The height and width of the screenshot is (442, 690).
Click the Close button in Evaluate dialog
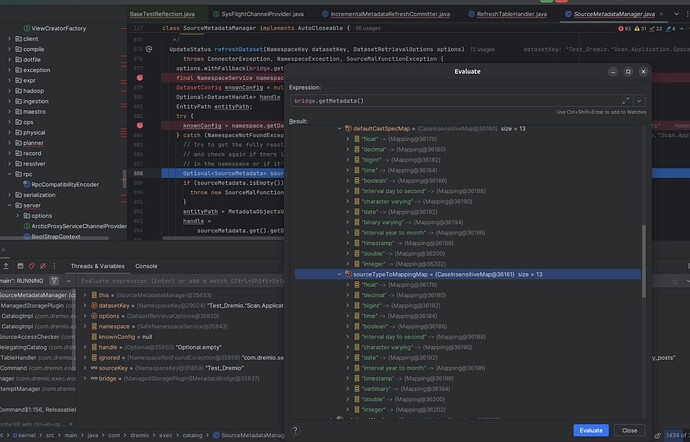click(629, 430)
